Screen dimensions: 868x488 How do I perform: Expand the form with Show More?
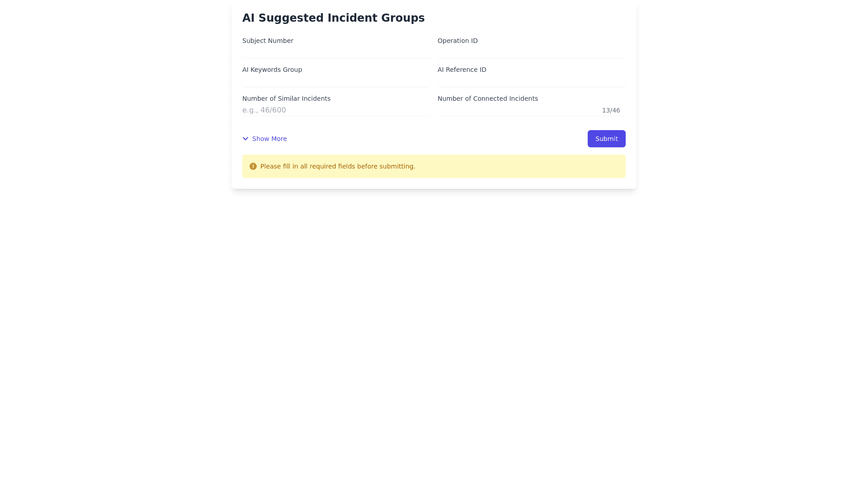click(x=269, y=139)
